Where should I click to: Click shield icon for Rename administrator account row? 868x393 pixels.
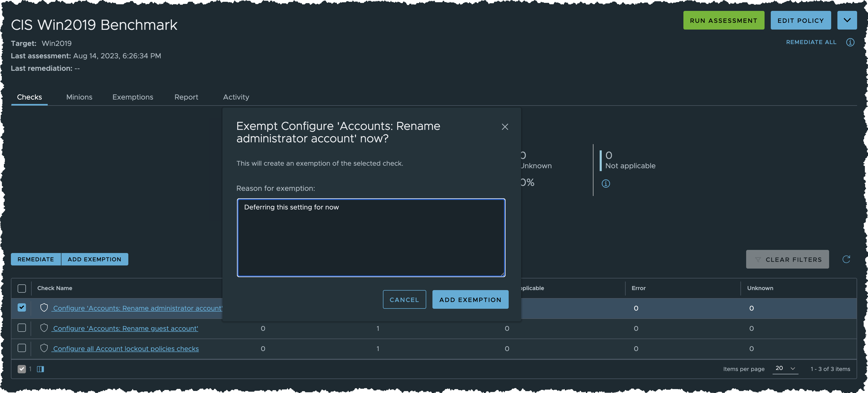click(44, 307)
